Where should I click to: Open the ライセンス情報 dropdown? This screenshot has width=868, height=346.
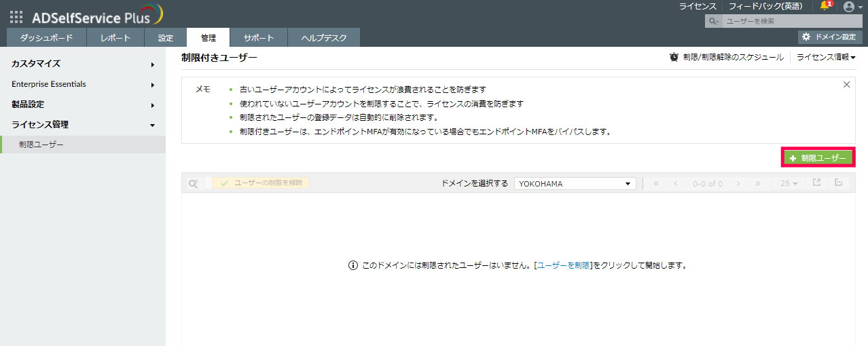point(826,58)
